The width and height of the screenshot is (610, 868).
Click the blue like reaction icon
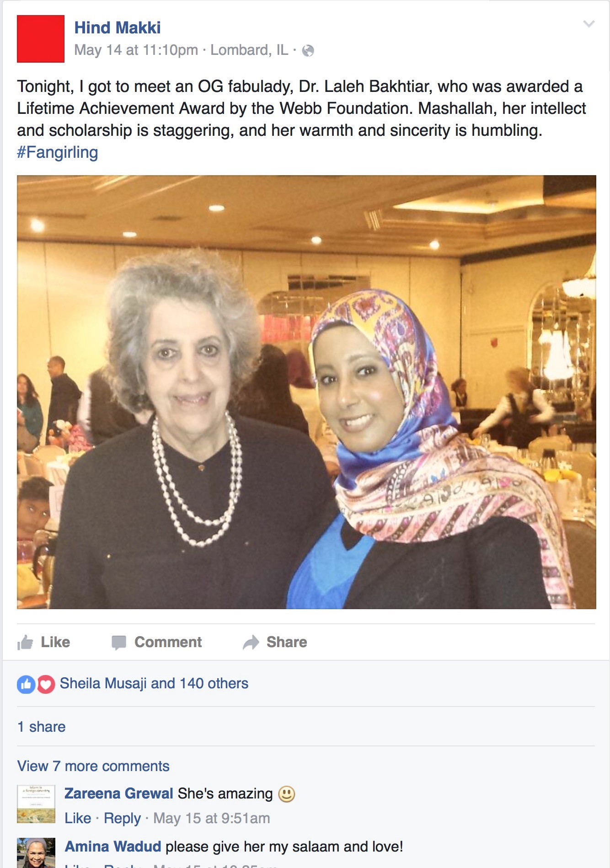click(x=26, y=684)
